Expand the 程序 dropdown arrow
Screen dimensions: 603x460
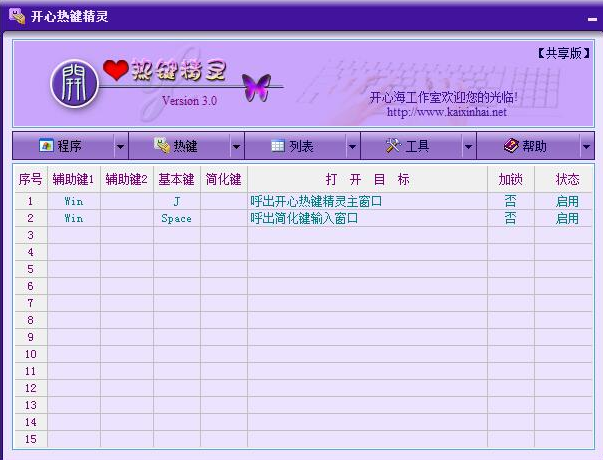click(x=121, y=146)
